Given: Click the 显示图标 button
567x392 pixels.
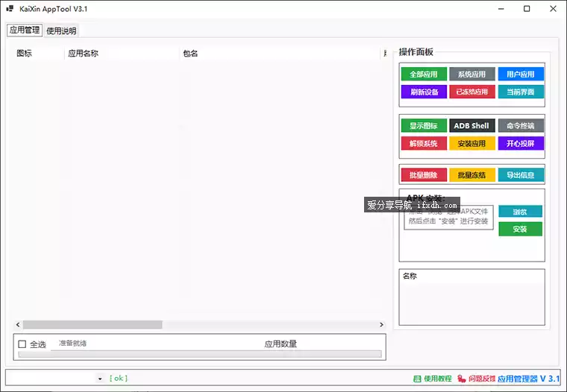Looking at the screenshot, I should click(x=424, y=126).
